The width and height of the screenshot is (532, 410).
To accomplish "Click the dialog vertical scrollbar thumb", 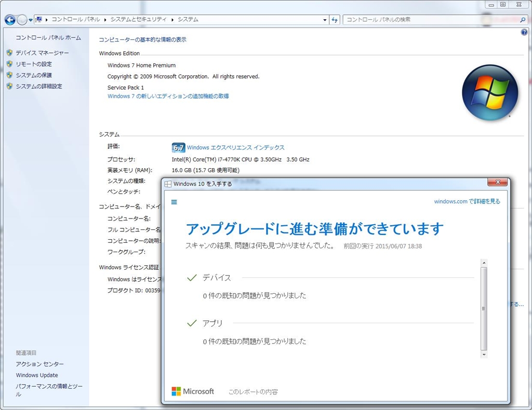I will point(484,309).
